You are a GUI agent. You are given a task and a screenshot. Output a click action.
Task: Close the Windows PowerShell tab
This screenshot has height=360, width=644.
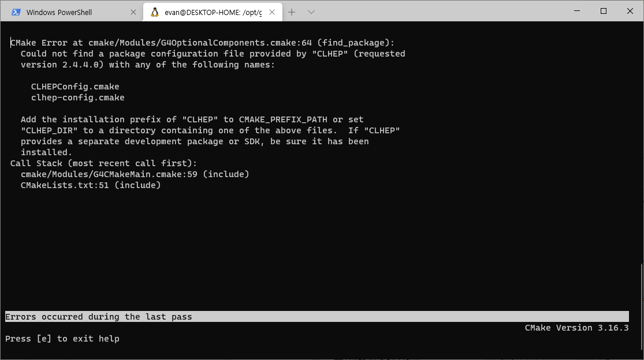tap(133, 12)
